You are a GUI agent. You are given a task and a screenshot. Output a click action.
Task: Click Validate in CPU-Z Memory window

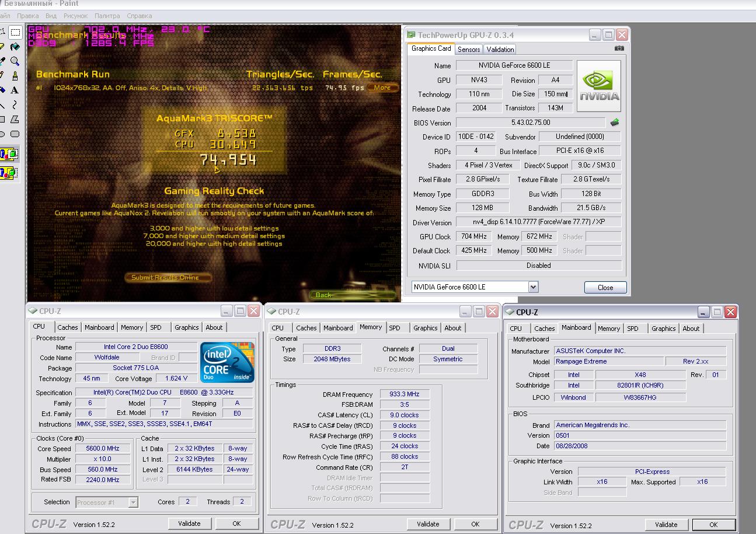pyautogui.click(x=428, y=524)
